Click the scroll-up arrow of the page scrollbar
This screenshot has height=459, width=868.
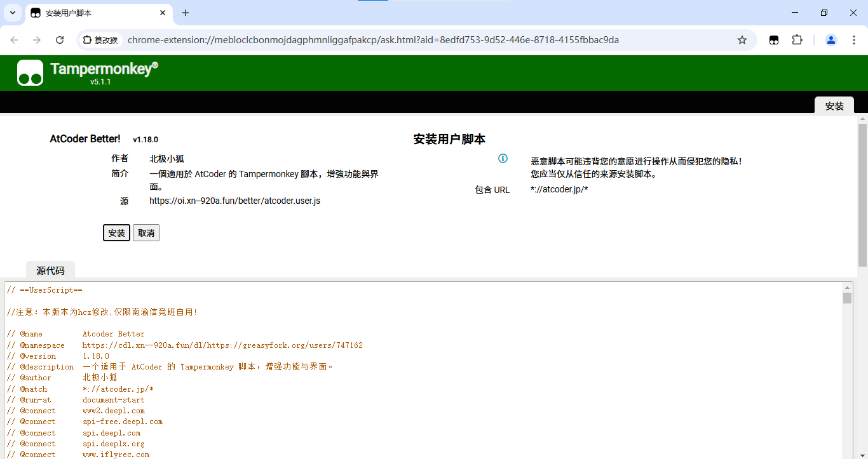pyautogui.click(x=862, y=119)
